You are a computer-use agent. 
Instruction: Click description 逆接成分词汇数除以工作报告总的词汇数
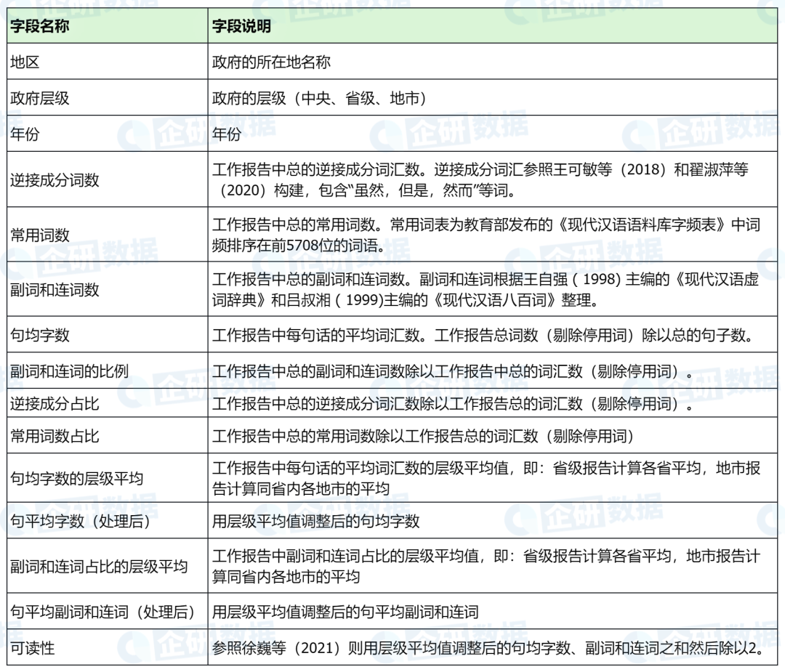coord(493,403)
